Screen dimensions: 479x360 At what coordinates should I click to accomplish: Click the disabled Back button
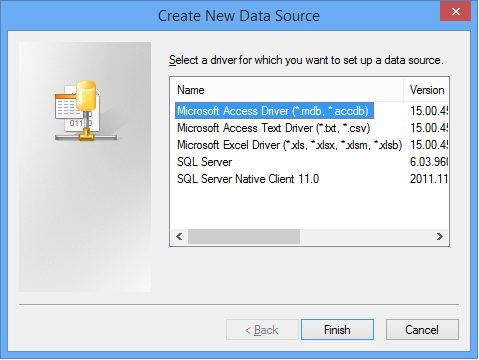pyautogui.click(x=262, y=330)
